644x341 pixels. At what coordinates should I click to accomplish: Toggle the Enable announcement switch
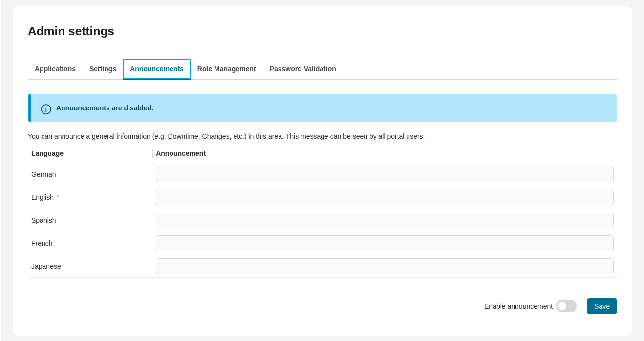click(566, 306)
